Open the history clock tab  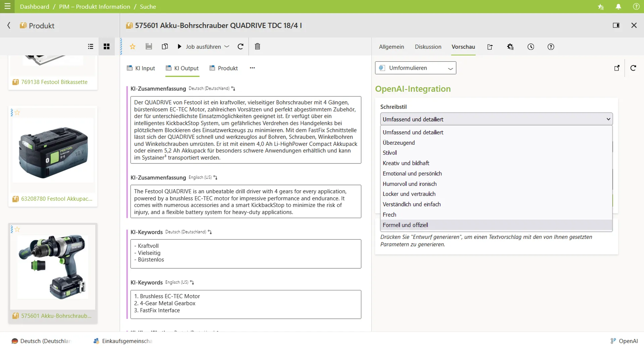click(531, 47)
